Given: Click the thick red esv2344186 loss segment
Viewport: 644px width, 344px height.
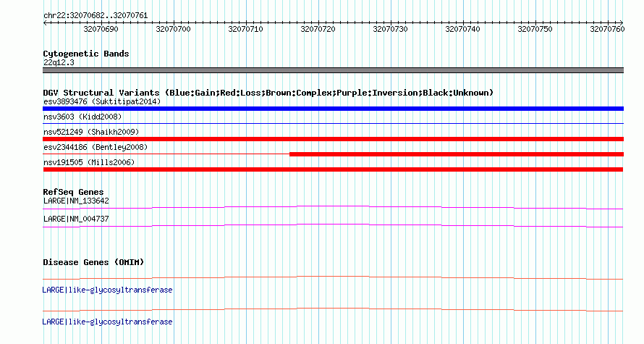Looking at the screenshot, I should (457, 154).
